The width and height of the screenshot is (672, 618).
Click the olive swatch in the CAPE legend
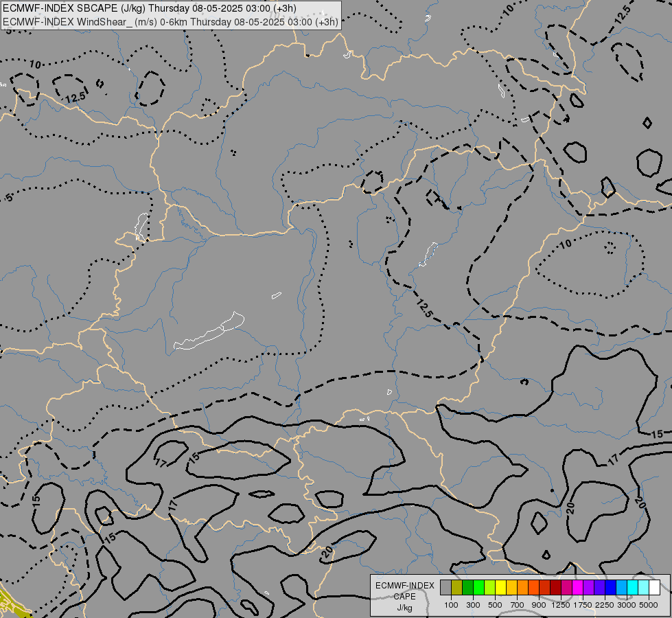click(x=457, y=587)
